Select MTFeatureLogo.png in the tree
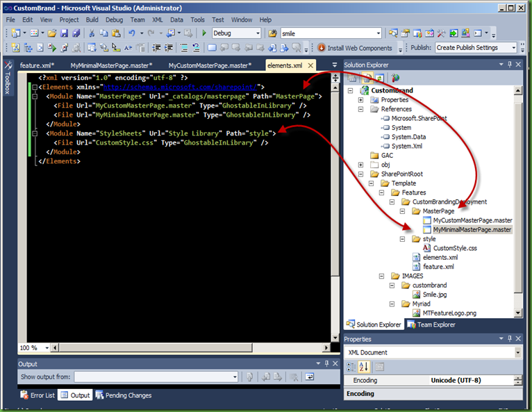The height and width of the screenshot is (412, 532). point(449,313)
